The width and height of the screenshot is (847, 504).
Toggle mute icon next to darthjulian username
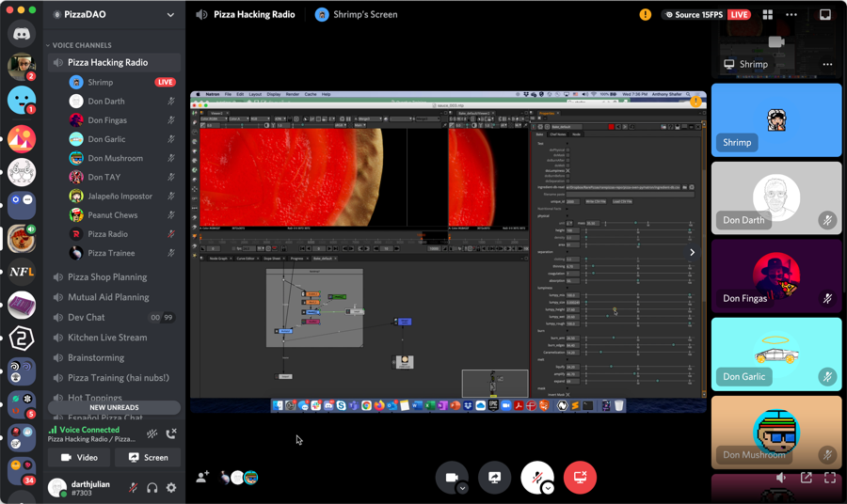pyautogui.click(x=133, y=488)
